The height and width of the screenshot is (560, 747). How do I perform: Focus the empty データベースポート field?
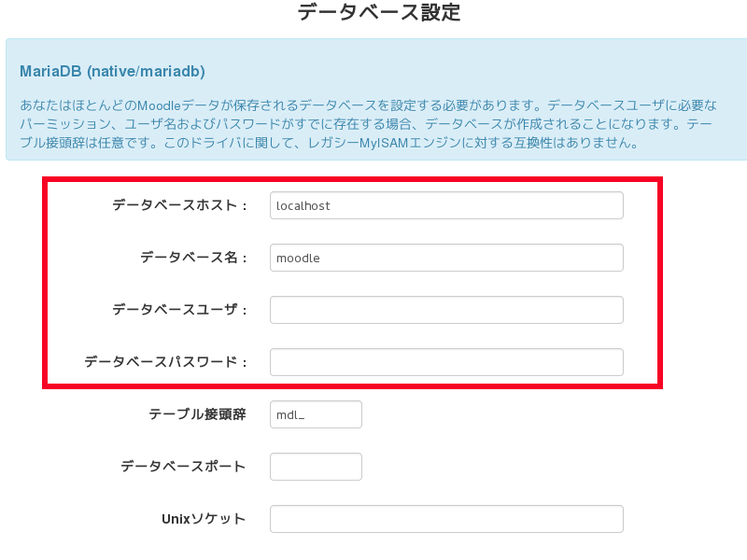316,467
